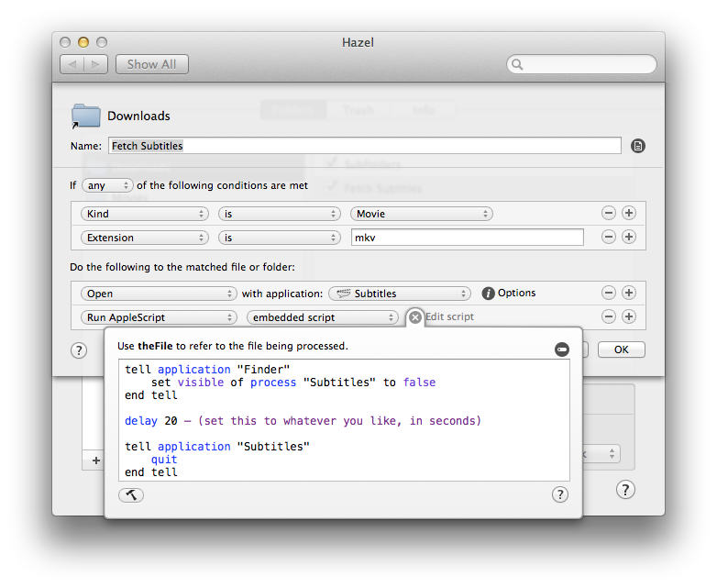Add an action after Run AppleScript row
Screen dimensions: 717x588
tap(629, 316)
